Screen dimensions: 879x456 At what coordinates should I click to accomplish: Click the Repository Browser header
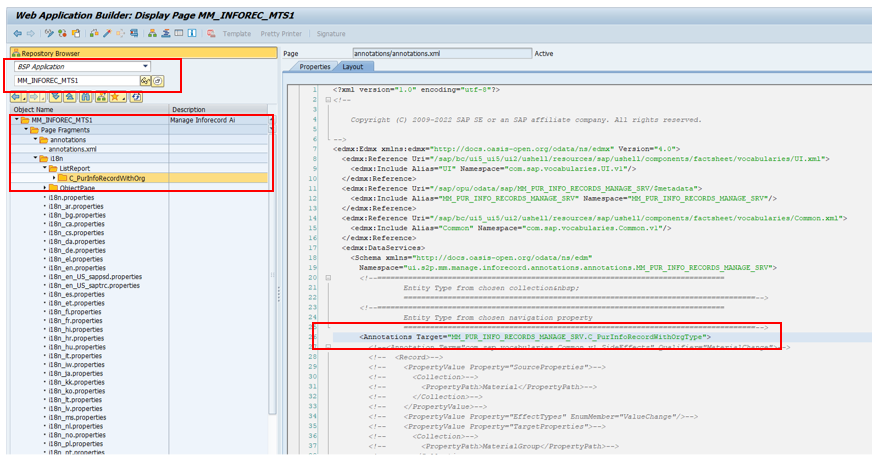[x=144, y=53]
